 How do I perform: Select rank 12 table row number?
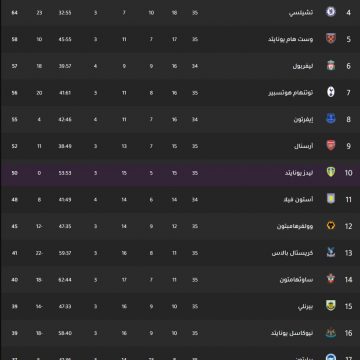(x=348, y=226)
